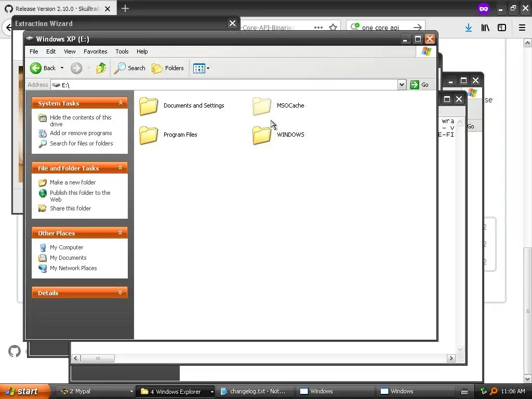Go to My Network Places

73,268
